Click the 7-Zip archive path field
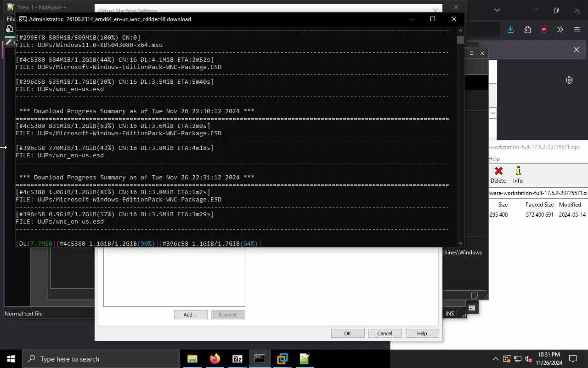The width and height of the screenshot is (588, 368). 538,193
